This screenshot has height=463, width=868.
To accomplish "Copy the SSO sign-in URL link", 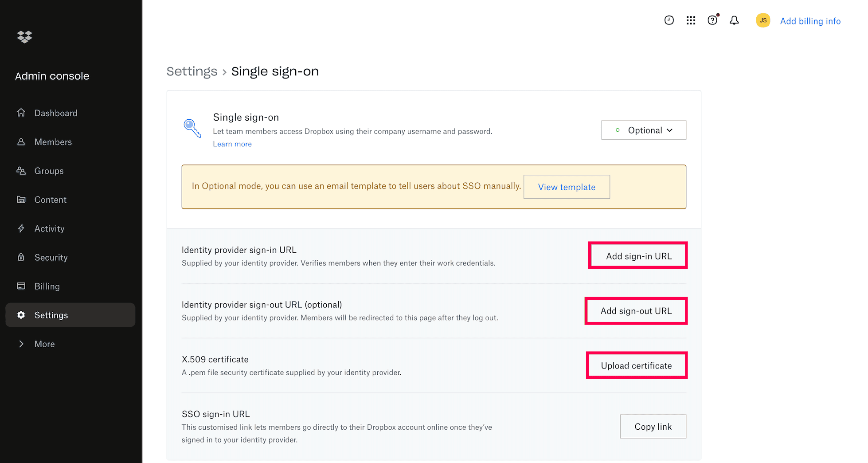I will (653, 426).
